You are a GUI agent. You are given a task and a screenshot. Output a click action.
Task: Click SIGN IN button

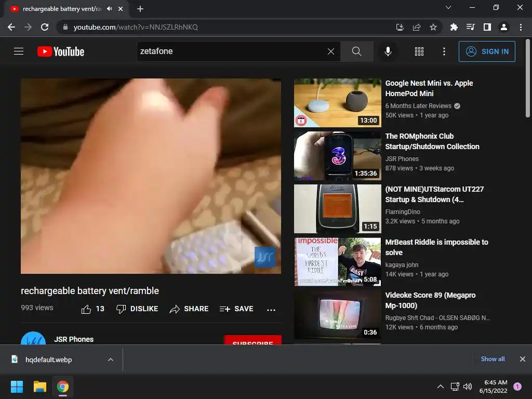click(x=487, y=51)
